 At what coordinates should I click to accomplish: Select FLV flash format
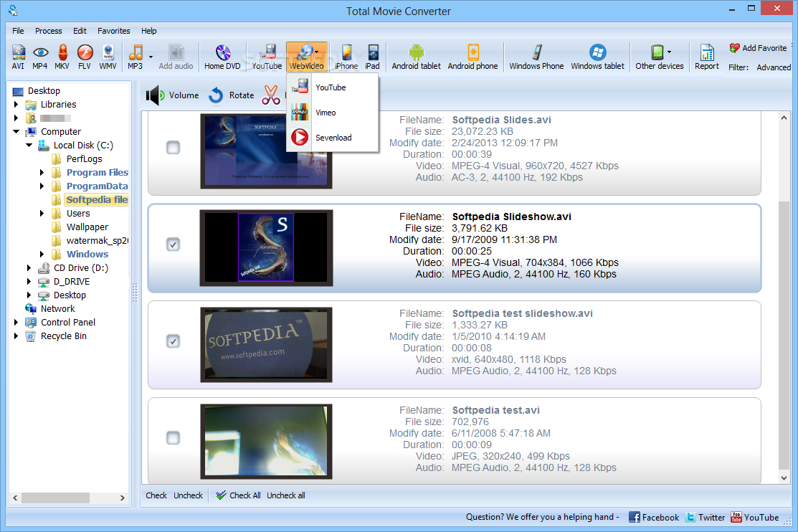point(85,57)
